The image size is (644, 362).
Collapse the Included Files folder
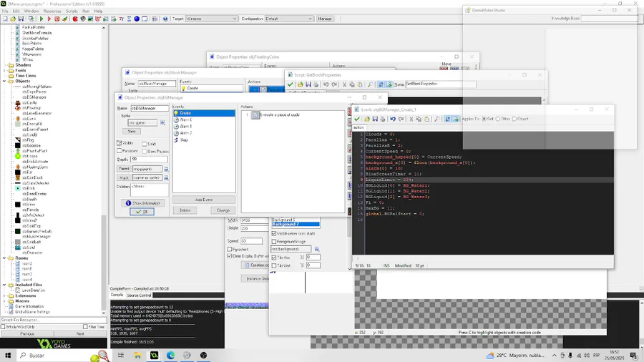pos(4,285)
